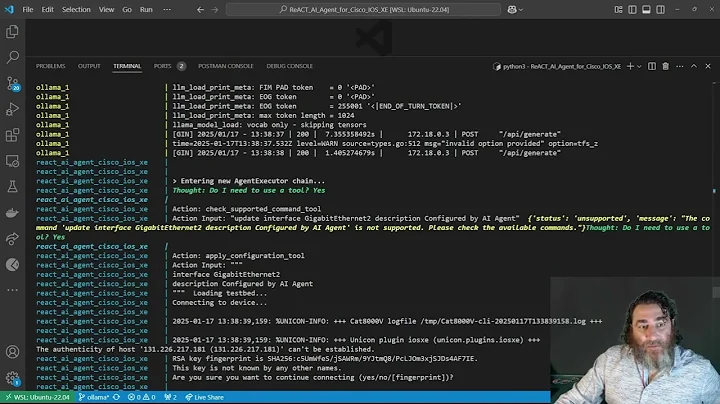
Task: Open the Selection menu
Action: [x=76, y=9]
